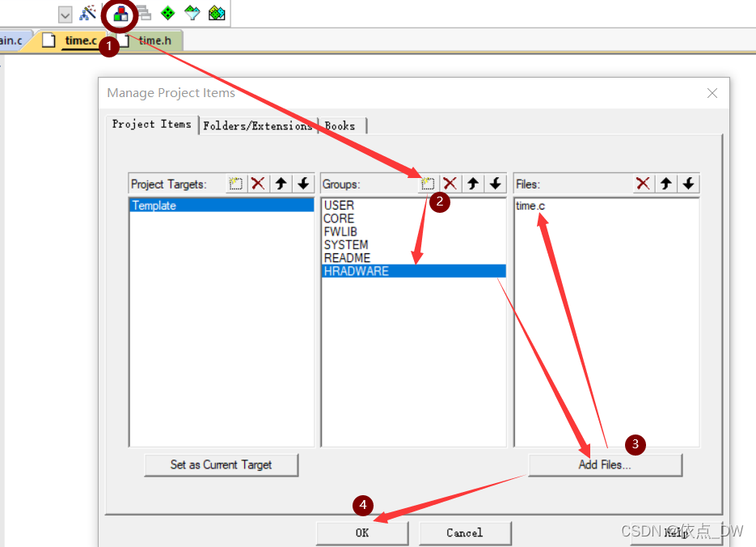The width and height of the screenshot is (756, 547).
Task: Select Template target in list
Action: [x=222, y=206]
